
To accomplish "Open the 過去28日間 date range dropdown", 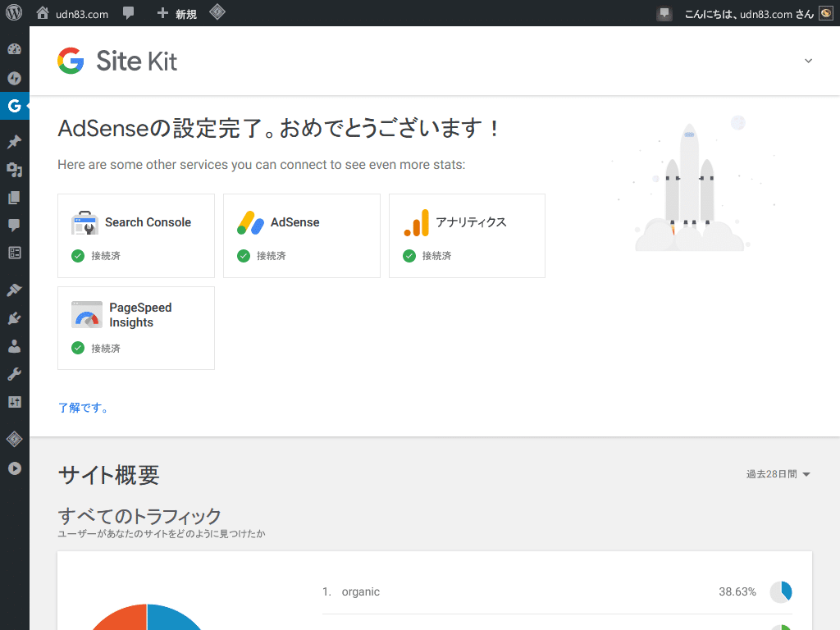I will click(x=778, y=474).
